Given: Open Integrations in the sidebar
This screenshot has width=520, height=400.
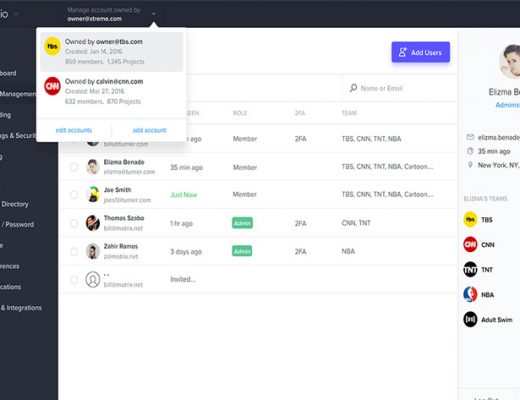Looking at the screenshot, I should pos(21,308).
